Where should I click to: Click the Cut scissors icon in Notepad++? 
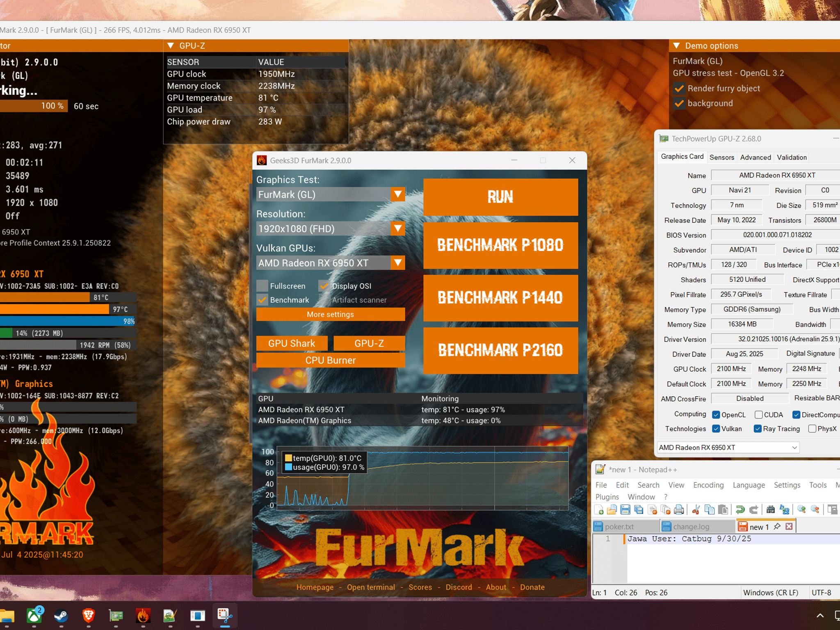point(696,509)
